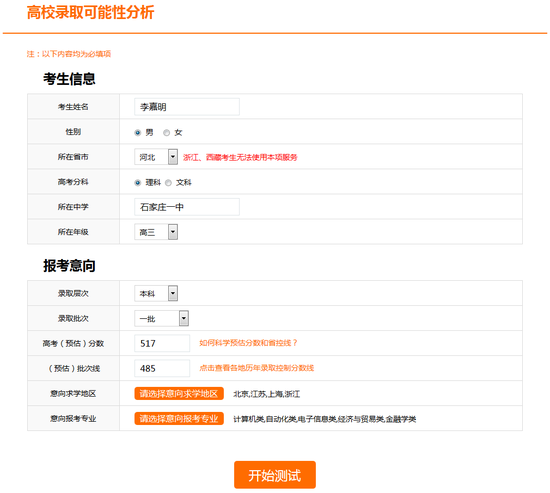Click the 报考意向 section heading
The width and height of the screenshot is (550, 493).
click(x=69, y=266)
